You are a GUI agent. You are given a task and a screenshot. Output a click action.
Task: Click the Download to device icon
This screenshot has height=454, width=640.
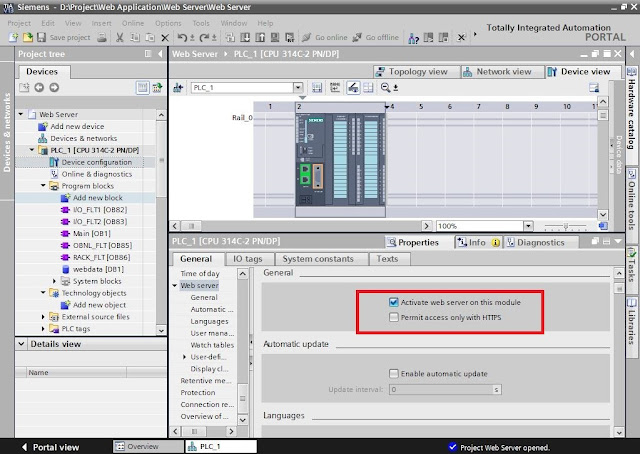tap(245, 38)
